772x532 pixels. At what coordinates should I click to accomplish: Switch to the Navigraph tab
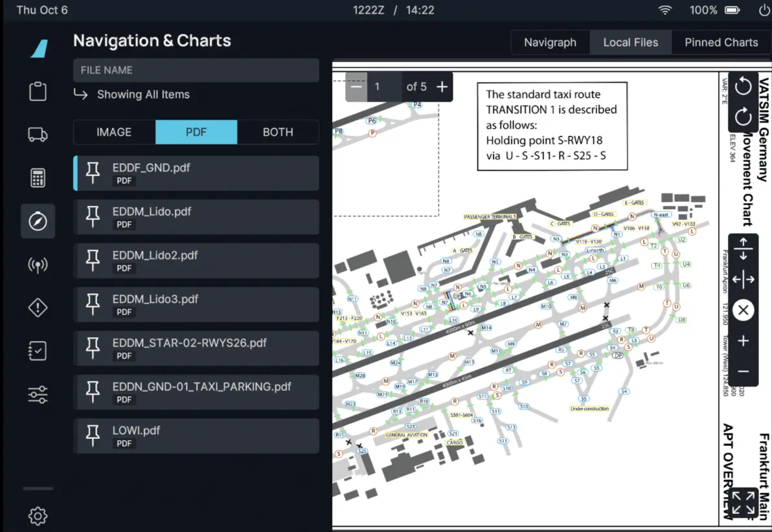point(550,42)
